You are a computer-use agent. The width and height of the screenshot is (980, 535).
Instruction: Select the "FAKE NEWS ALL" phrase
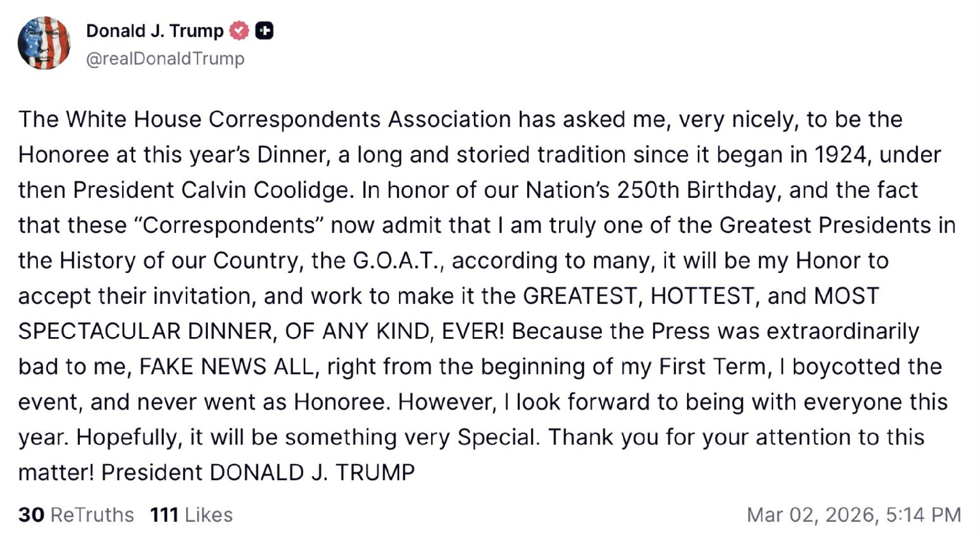pos(226,366)
